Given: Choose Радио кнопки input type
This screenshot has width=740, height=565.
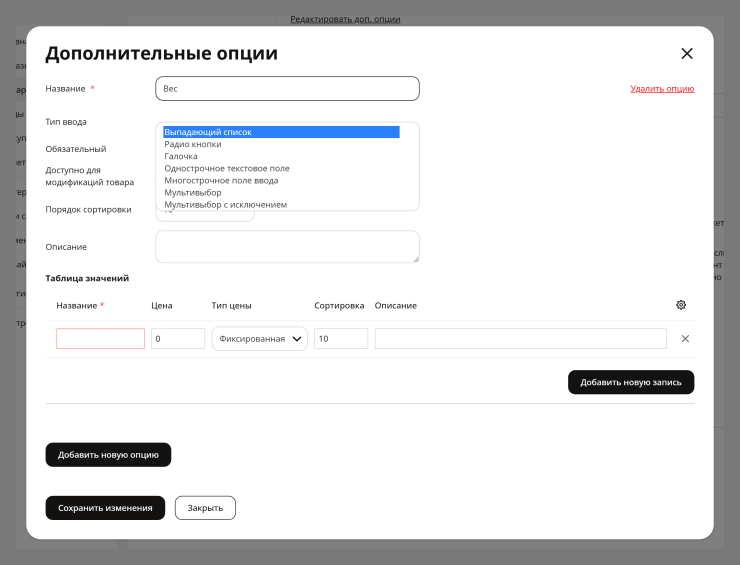Looking at the screenshot, I should pos(193,144).
